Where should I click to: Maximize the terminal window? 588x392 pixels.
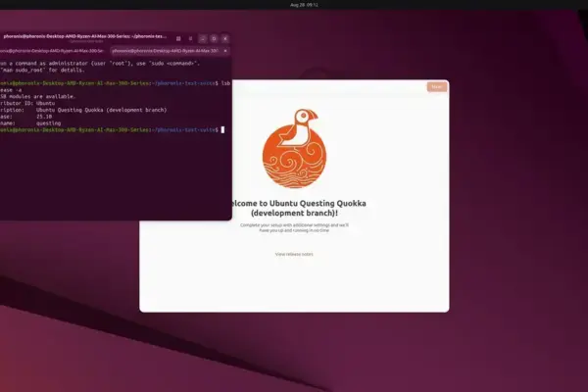(214, 38)
